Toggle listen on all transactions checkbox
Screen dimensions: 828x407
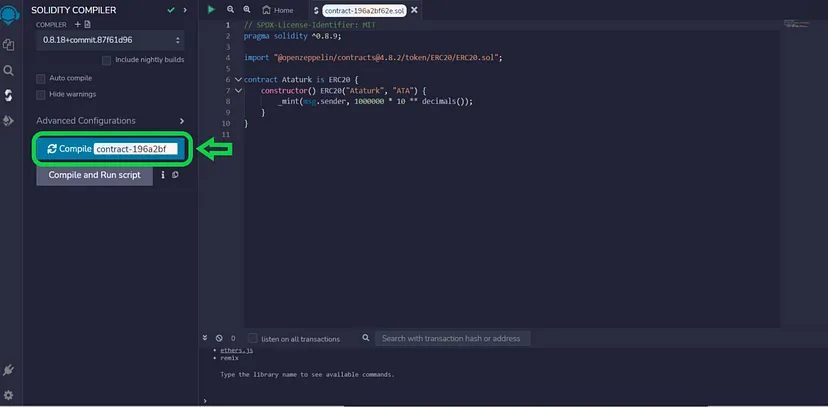coord(253,339)
